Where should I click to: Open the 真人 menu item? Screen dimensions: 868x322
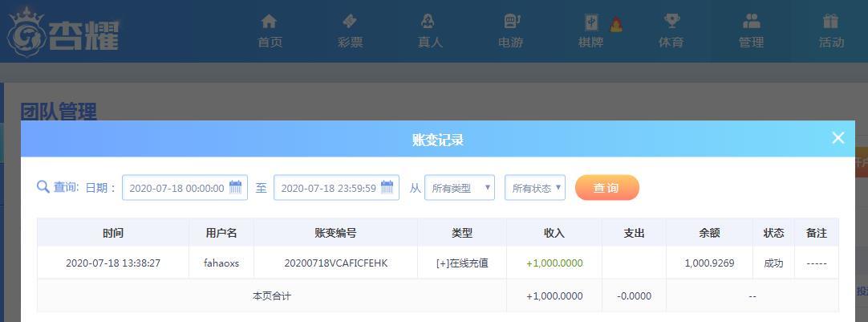tap(430, 43)
